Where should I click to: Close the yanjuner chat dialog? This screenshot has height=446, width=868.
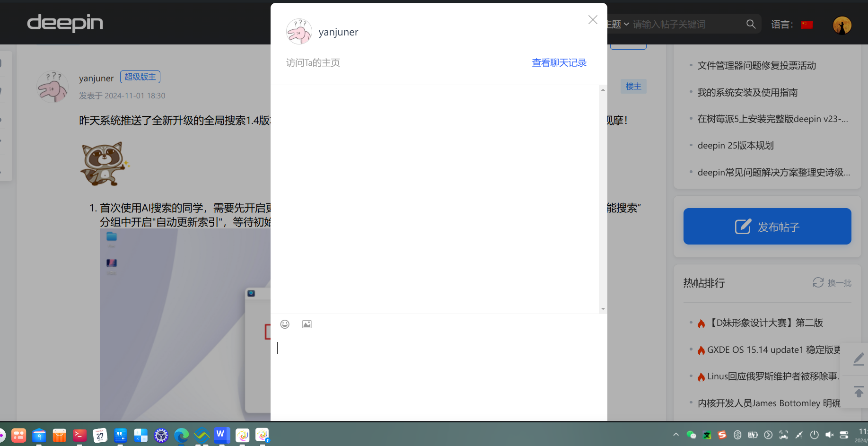click(x=593, y=20)
